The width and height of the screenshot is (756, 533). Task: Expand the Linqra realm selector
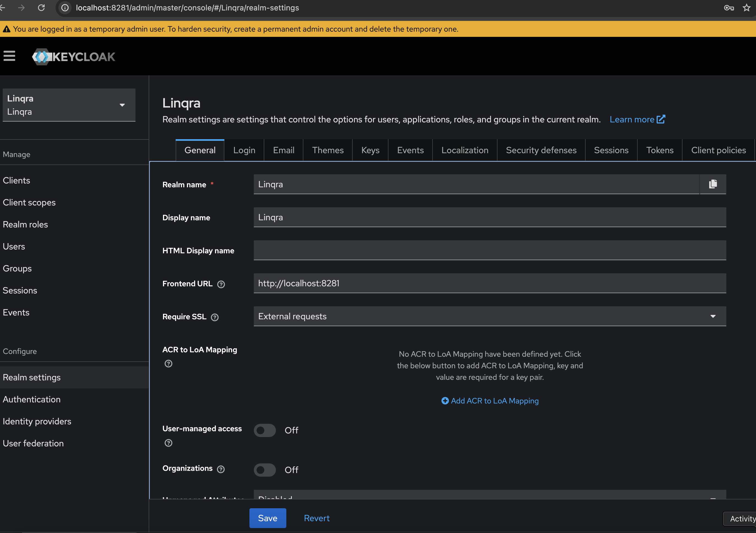[122, 105]
